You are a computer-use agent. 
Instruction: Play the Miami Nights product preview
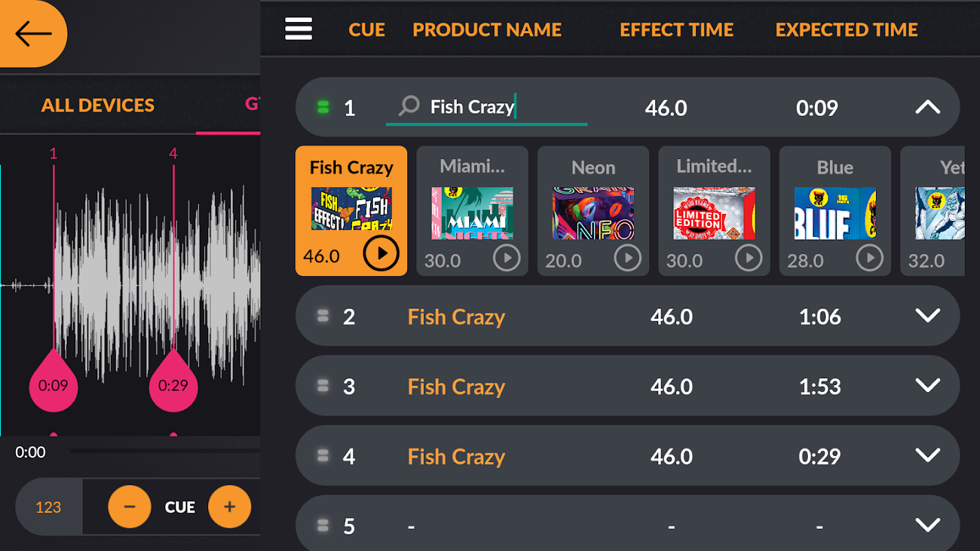507,258
